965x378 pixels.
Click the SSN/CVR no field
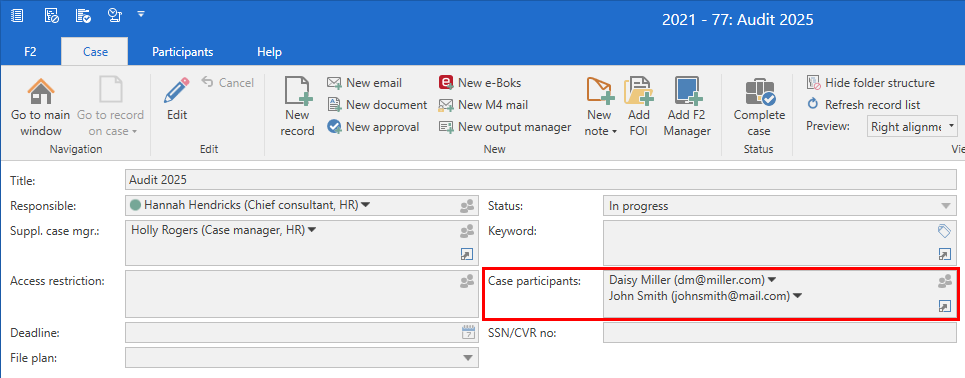coord(780,332)
